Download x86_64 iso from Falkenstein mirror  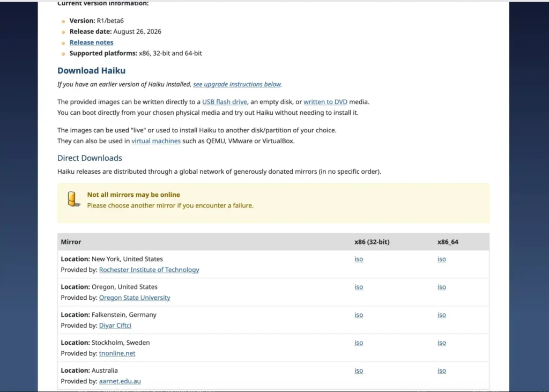pyautogui.click(x=442, y=315)
